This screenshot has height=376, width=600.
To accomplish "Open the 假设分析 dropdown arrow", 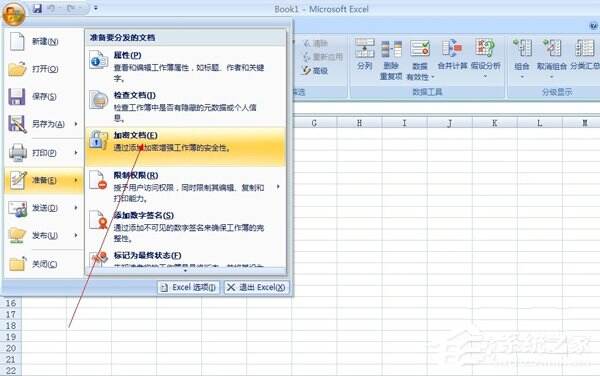I will 485,76.
